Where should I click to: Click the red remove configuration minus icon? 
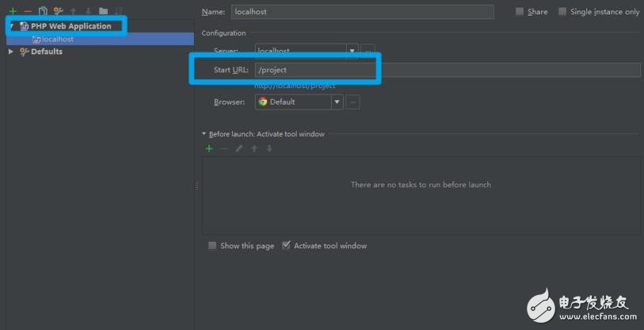coord(28,11)
